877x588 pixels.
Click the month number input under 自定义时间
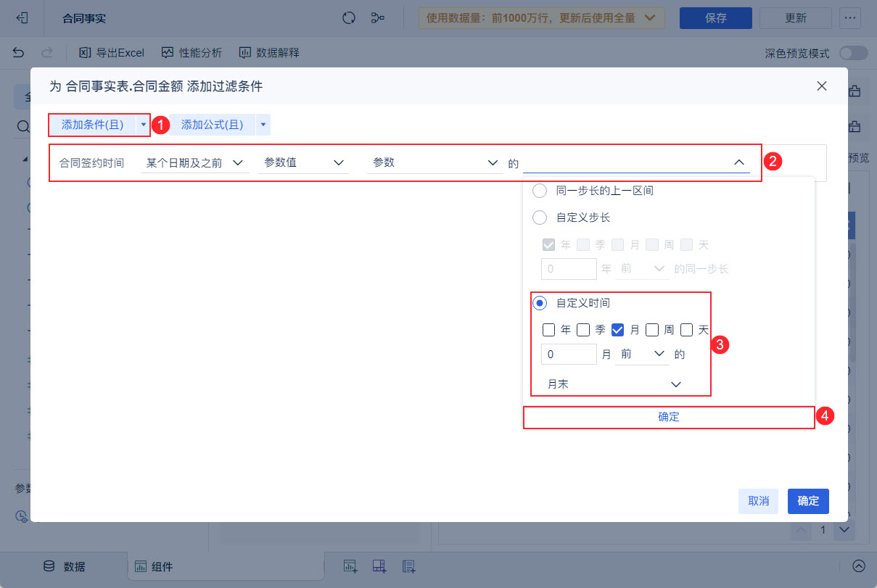[569, 354]
